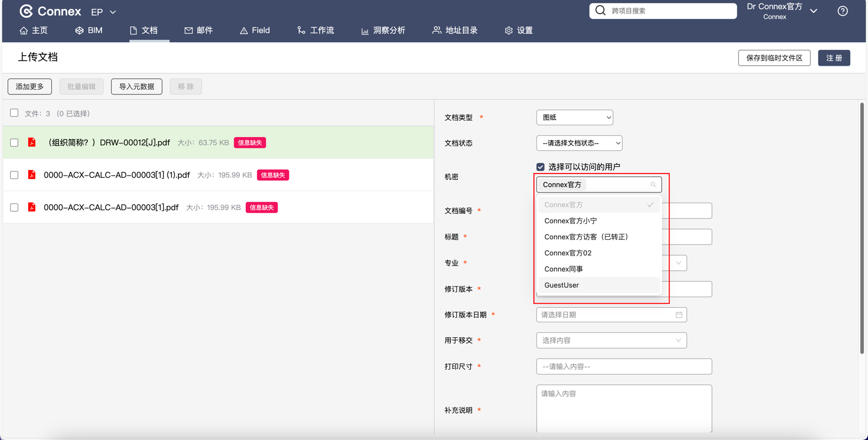Click the PDF icon for 0000-ACX-CALC-AD-00003[1] (1).pdf

tap(32, 174)
